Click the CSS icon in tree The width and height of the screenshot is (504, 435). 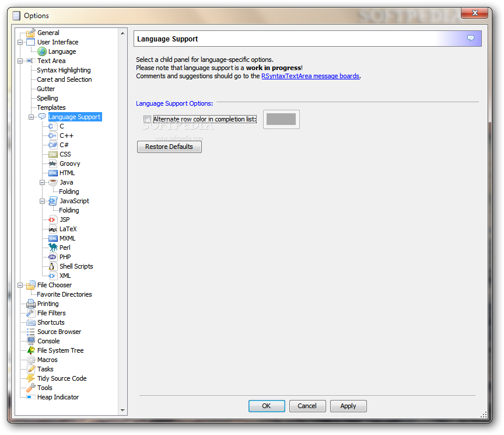52,154
